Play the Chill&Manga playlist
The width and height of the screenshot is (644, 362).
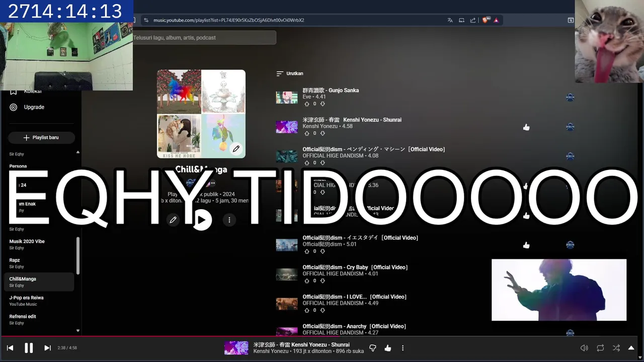coord(202,220)
